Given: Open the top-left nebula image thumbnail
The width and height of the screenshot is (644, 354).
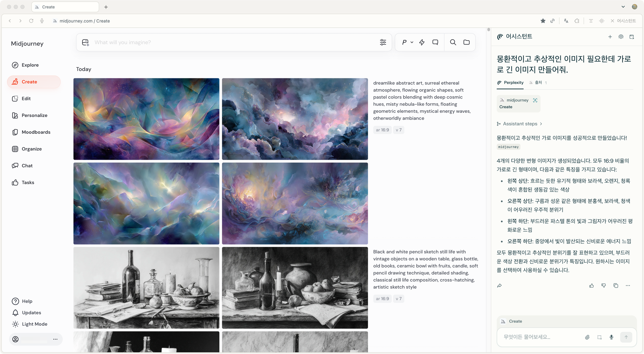Looking at the screenshot, I should (x=146, y=119).
